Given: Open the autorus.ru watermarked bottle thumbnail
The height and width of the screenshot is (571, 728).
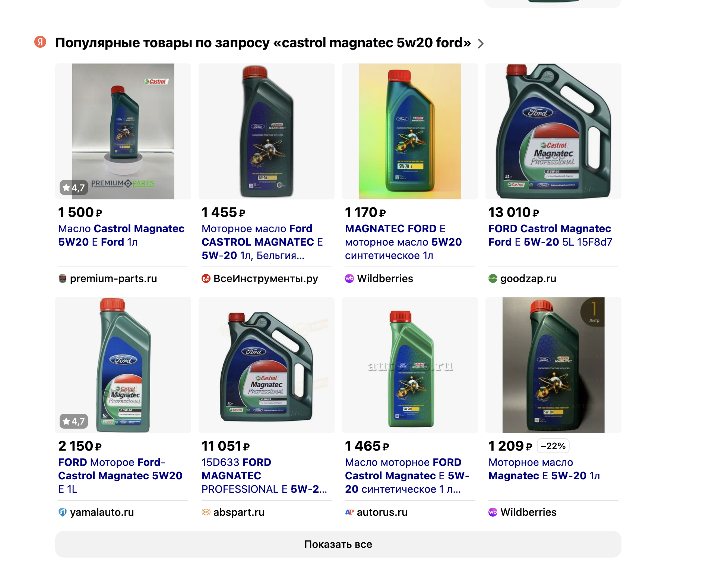Looking at the screenshot, I should 410,365.
